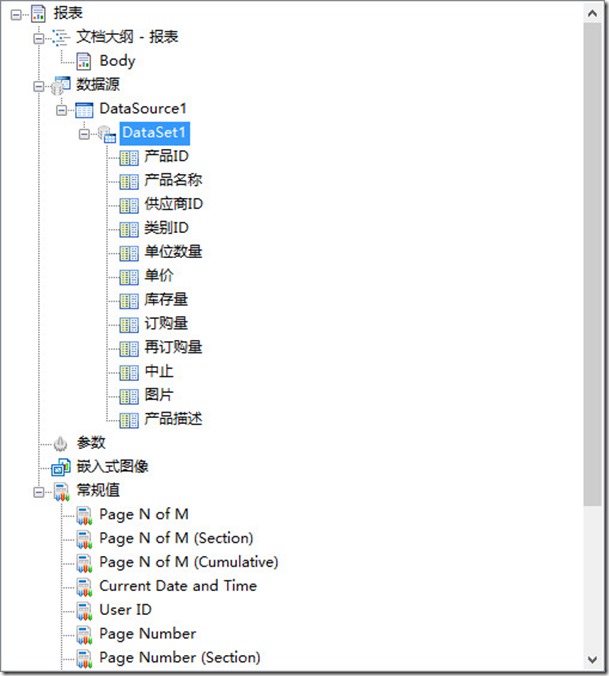Collapse the 常规值 node

tap(39, 492)
